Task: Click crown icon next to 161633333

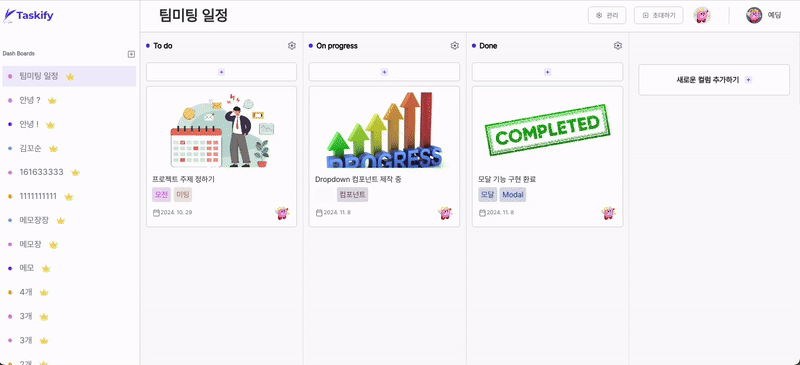Action: coord(76,173)
